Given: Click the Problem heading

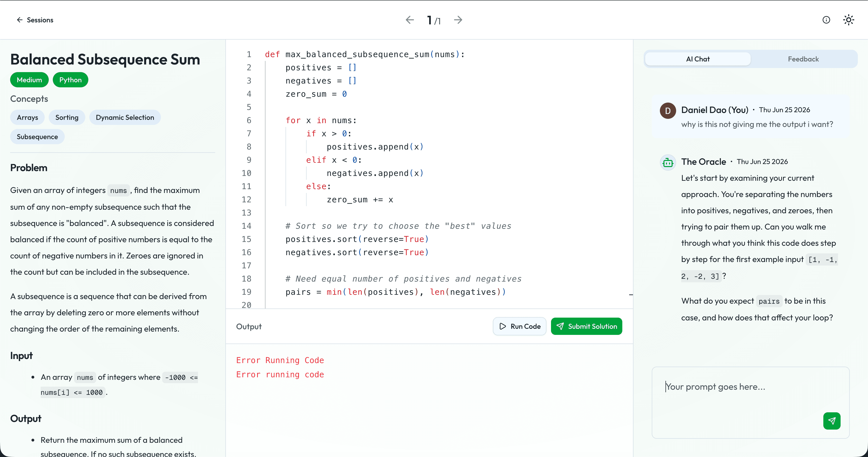Looking at the screenshot, I should coord(29,168).
